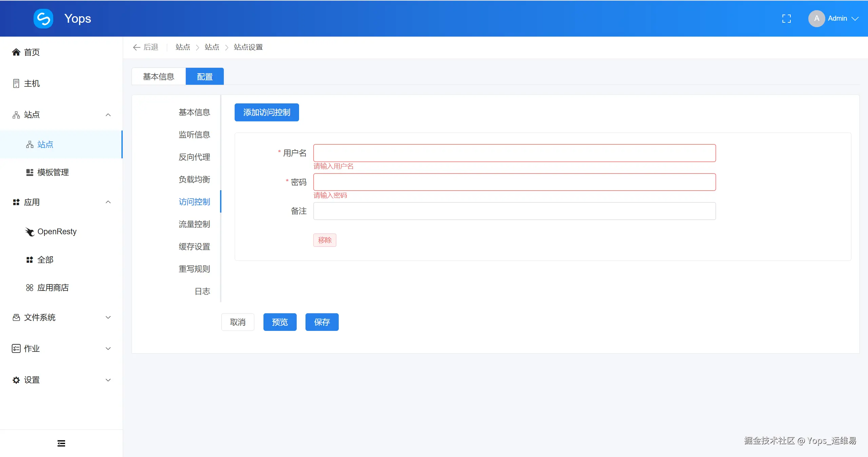Viewport: 868px width, 457px height.
Task: Toggle fullscreen mode icon
Action: 787,19
